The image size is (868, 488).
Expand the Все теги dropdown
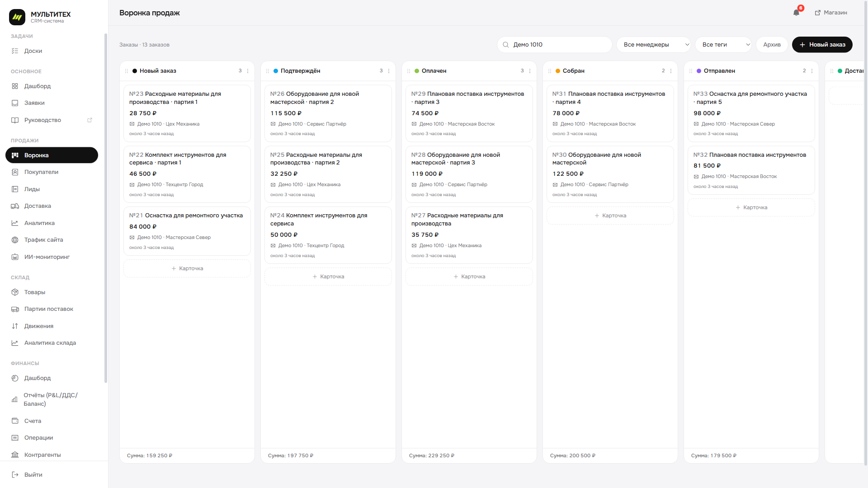coord(723,45)
